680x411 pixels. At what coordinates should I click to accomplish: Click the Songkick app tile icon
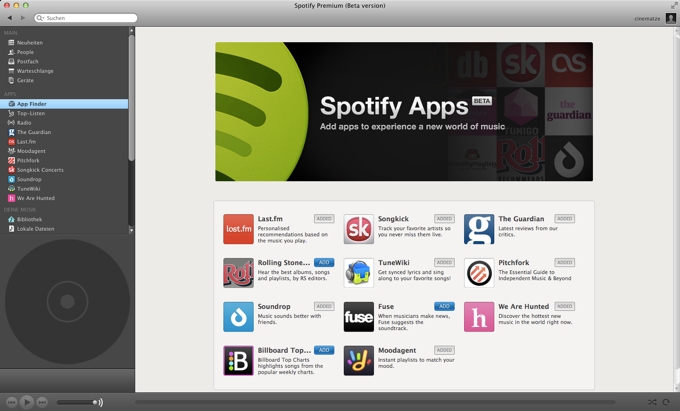click(359, 229)
